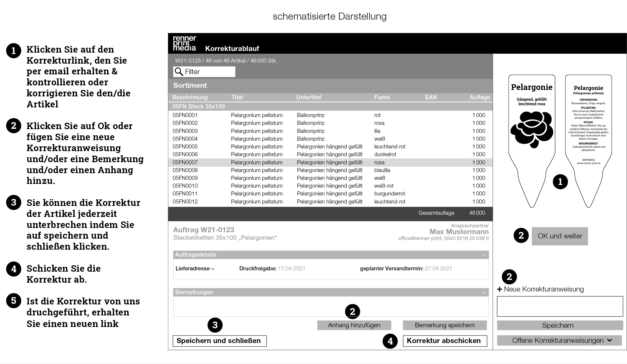
Task: Click into the Filter search field
Action: [204, 72]
